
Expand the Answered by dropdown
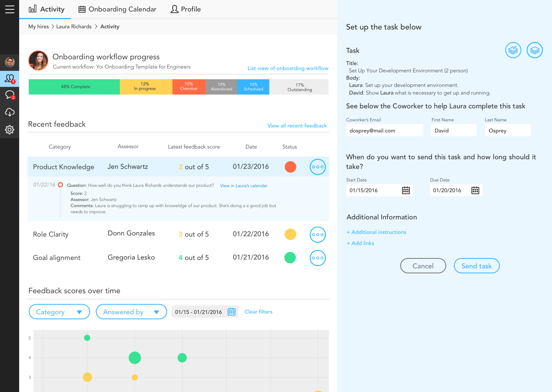[x=131, y=312]
